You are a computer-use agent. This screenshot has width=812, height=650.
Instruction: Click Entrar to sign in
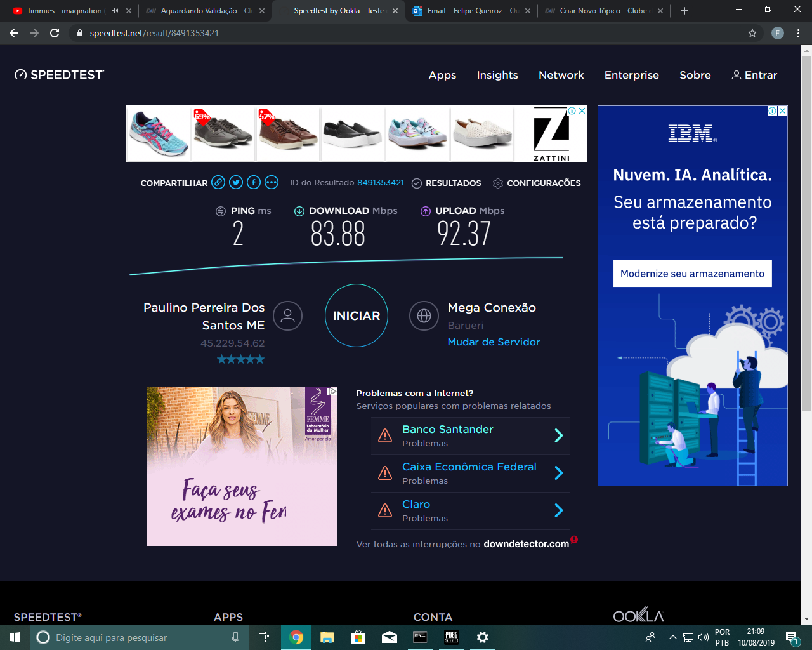tap(754, 75)
